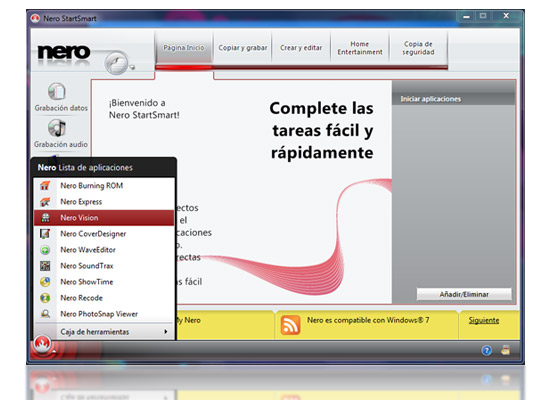The image size is (560, 400).
Task: Click the My Nero news item
Action: tap(189, 320)
